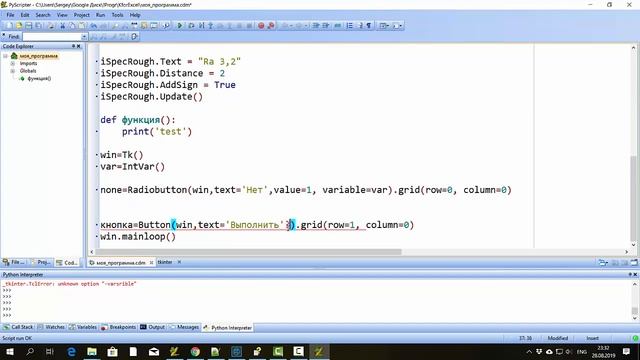Image resolution: width=640 pixels, height=360 pixels.
Task: Click the ENG language indicator in tray
Action: pyautogui.click(x=582, y=352)
